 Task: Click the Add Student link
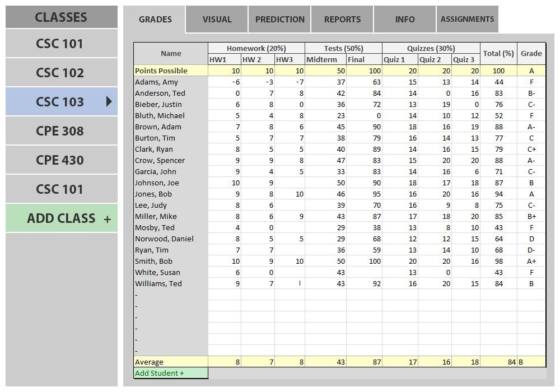point(160,373)
